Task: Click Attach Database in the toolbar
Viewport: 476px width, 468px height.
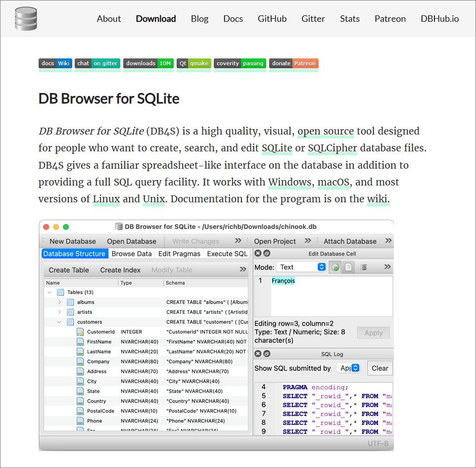Action: pyautogui.click(x=350, y=241)
